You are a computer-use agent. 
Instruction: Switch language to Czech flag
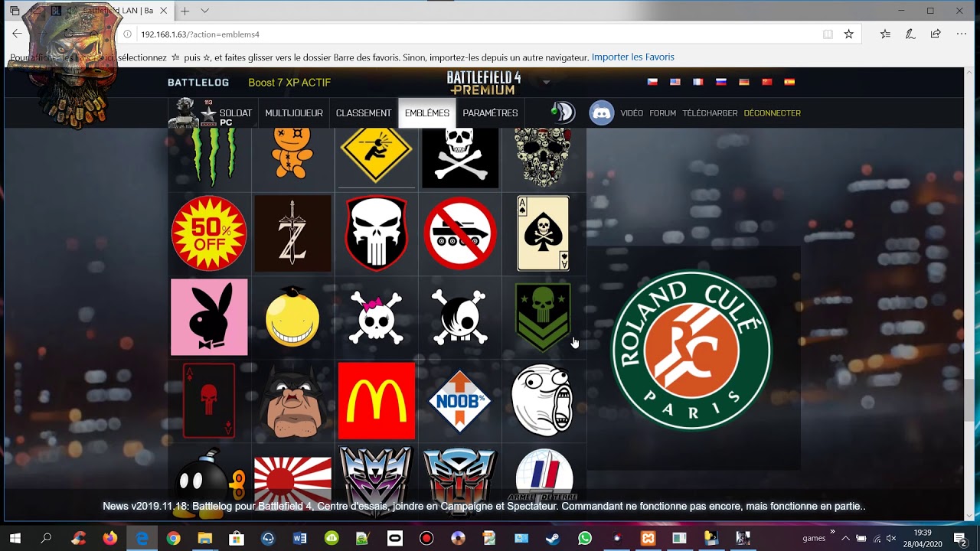coord(652,82)
